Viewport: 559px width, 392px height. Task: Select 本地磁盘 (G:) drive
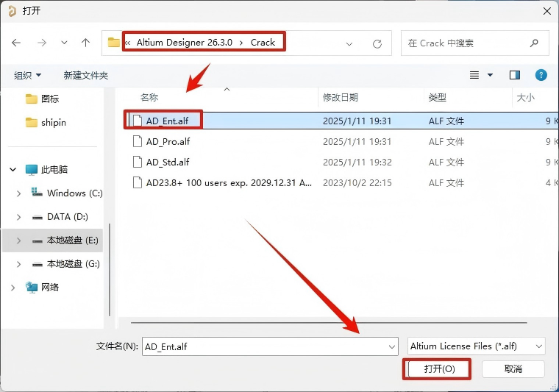(x=65, y=264)
